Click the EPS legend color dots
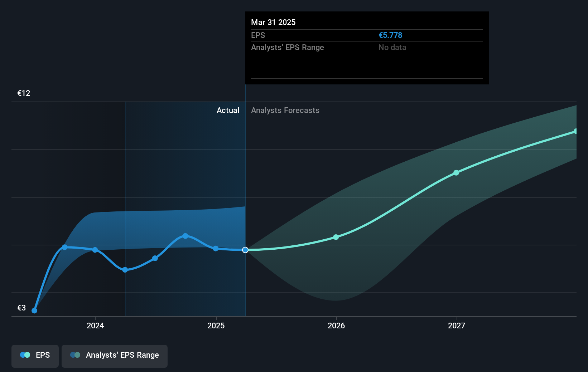This screenshot has height=372, width=588. point(25,355)
